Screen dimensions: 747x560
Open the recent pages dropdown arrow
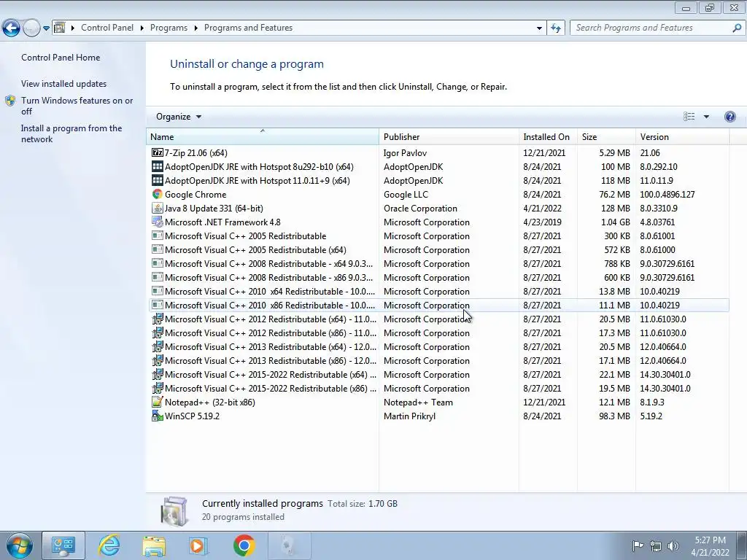click(46, 28)
